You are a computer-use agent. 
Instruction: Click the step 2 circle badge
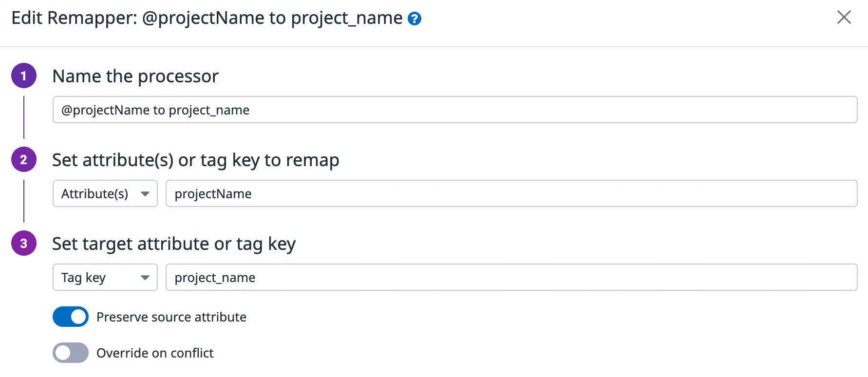pos(24,159)
